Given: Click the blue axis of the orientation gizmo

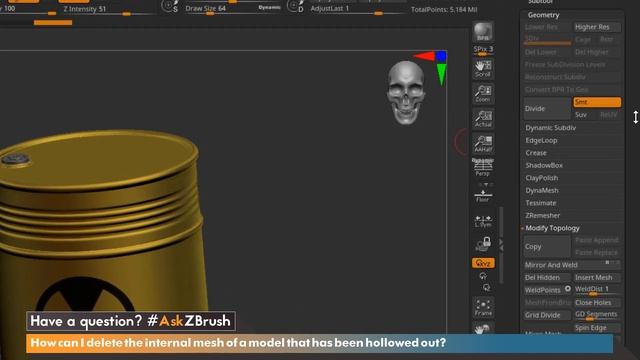Looking at the screenshot, I should 441,56.
